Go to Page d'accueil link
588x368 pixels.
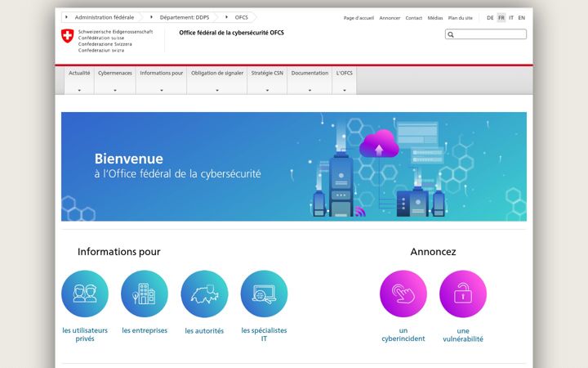359,18
